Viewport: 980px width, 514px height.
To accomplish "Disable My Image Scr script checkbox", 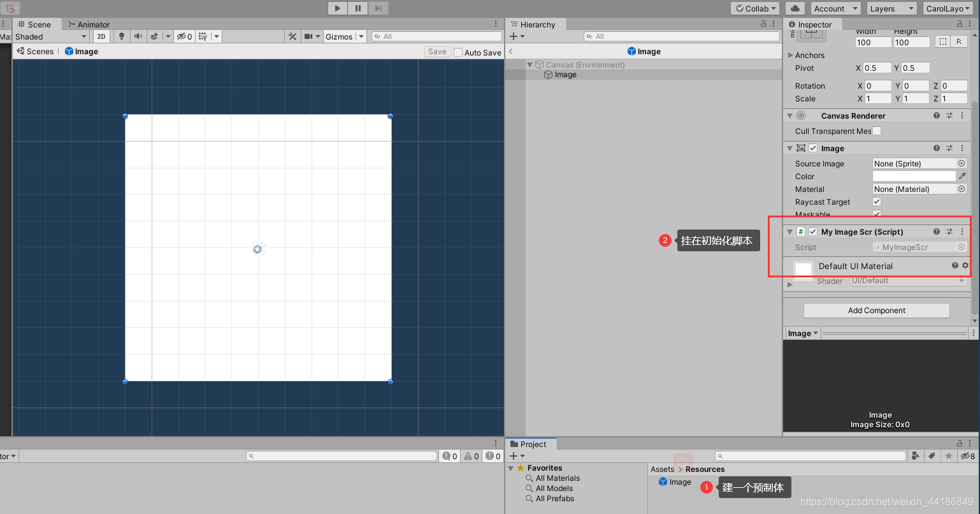I will pos(813,232).
